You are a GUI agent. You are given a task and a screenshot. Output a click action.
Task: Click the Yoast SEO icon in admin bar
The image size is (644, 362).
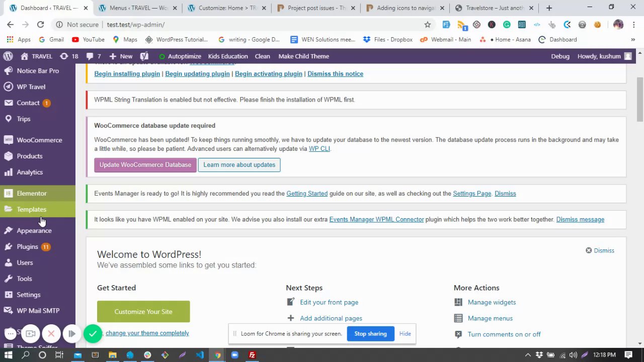tap(144, 56)
